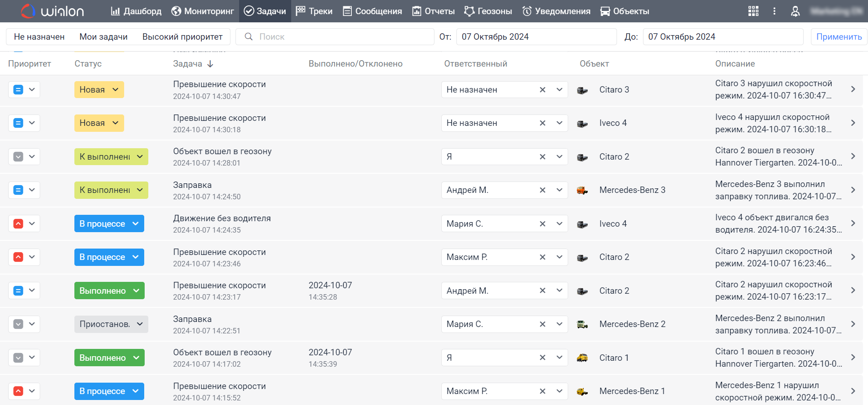Viewport: 868px width, 405px height.
Task: Click Выполнено/Отклонено column header
Action: (x=356, y=64)
